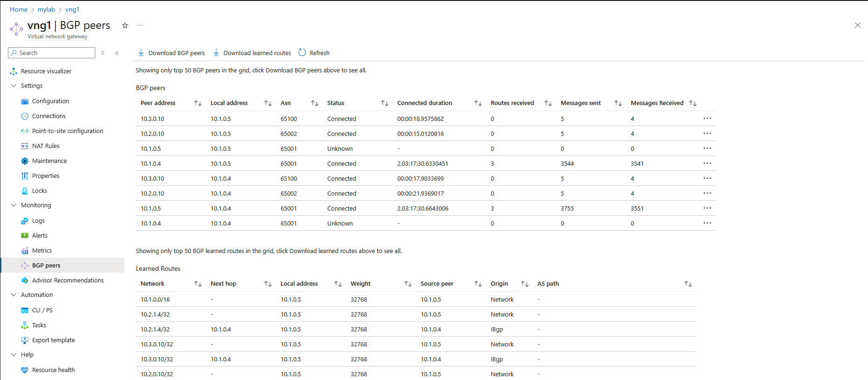The height and width of the screenshot is (380, 868).
Task: Open Metrics via its chart icon
Action: point(25,251)
